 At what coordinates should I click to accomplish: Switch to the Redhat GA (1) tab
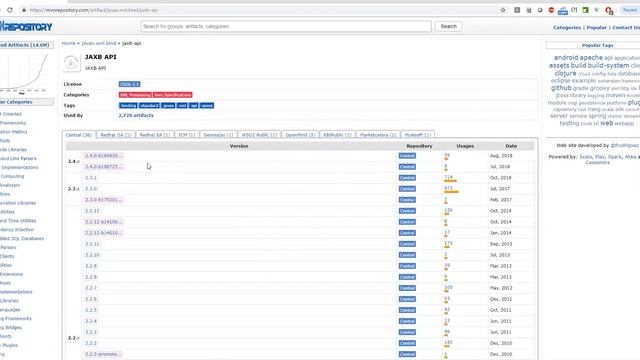coord(116,135)
